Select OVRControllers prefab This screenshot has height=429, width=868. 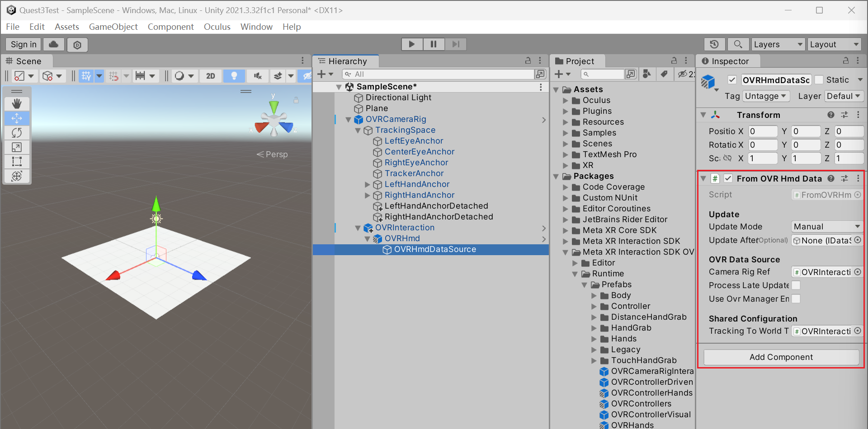click(641, 404)
